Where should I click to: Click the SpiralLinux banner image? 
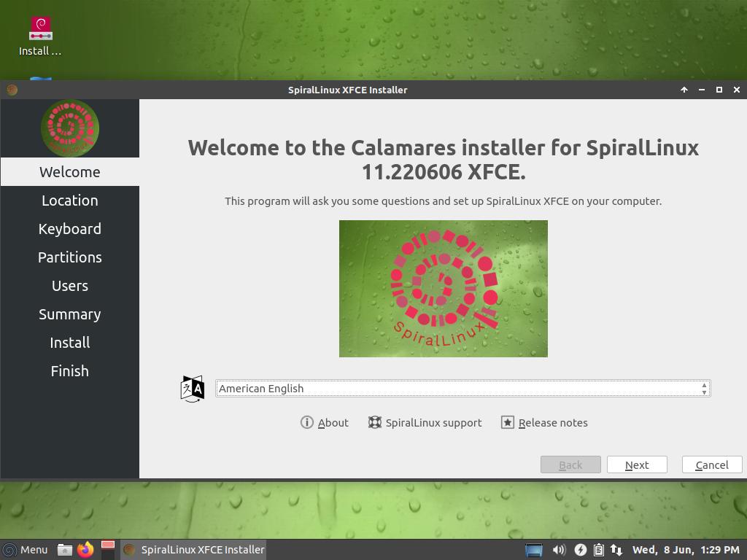[x=443, y=289]
